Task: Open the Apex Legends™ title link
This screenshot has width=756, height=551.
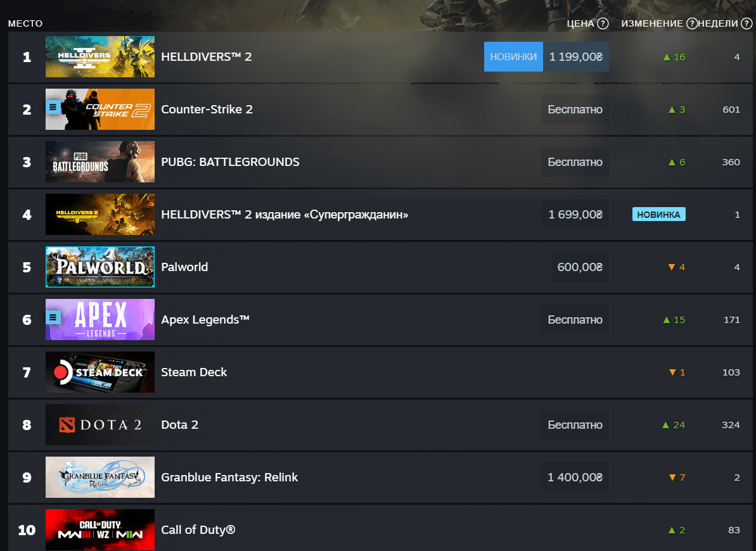Action: (x=205, y=320)
